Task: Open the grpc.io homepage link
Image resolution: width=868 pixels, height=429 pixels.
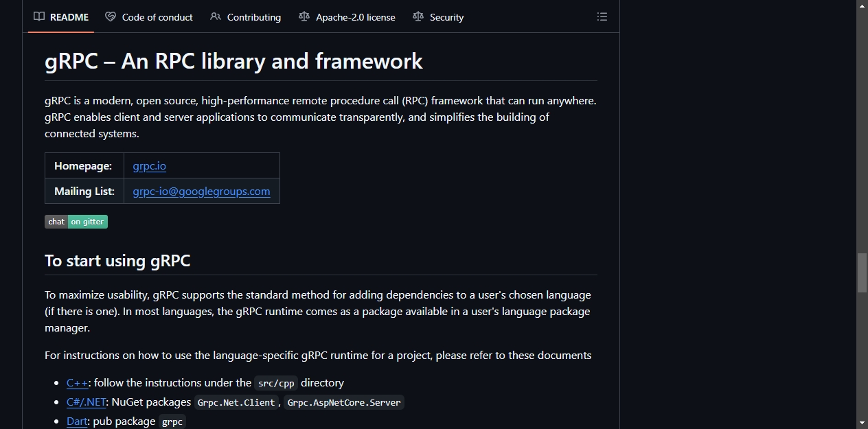Action: point(150,166)
